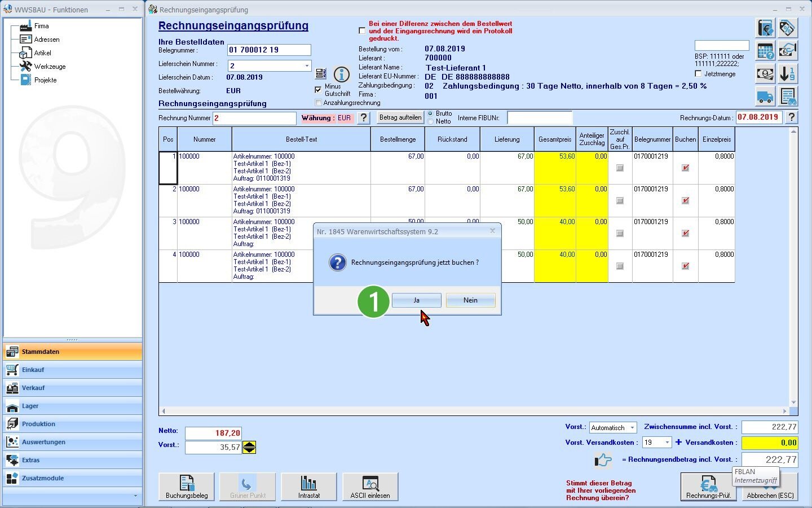Click Rechnungs-Datum date field
Screen dimensions: 812x508
click(x=759, y=117)
